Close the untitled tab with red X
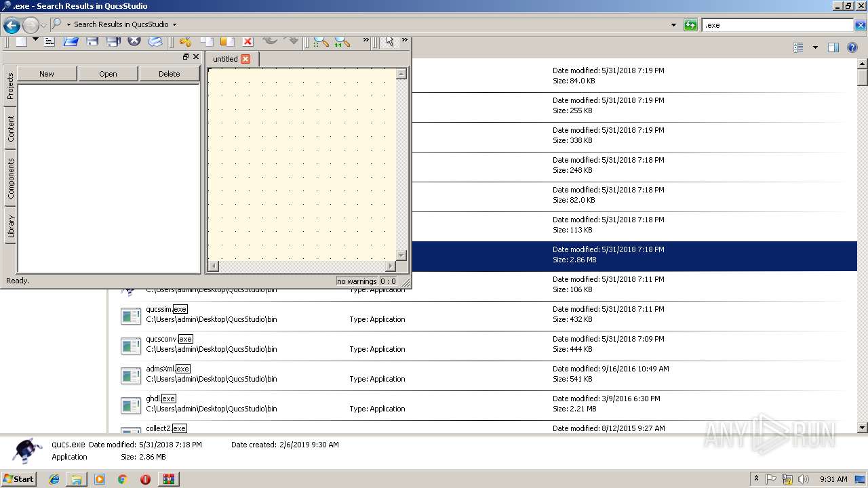This screenshot has width=868, height=488. tap(245, 59)
